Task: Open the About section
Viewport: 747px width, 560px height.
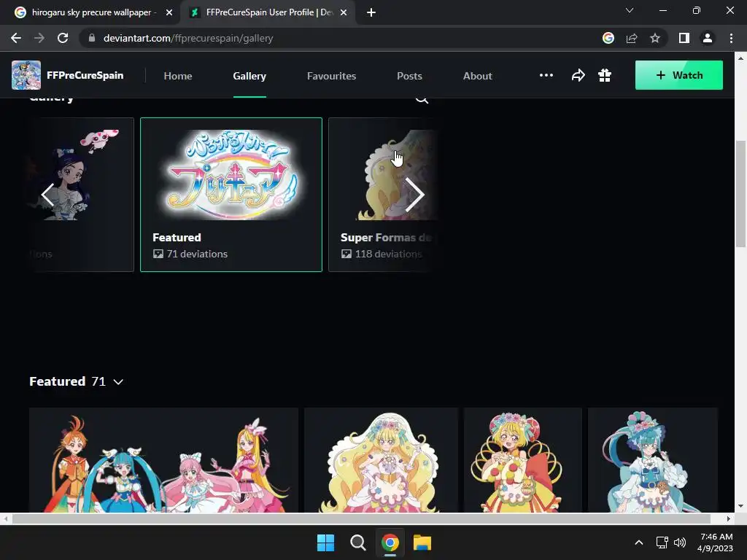Action: click(477, 76)
